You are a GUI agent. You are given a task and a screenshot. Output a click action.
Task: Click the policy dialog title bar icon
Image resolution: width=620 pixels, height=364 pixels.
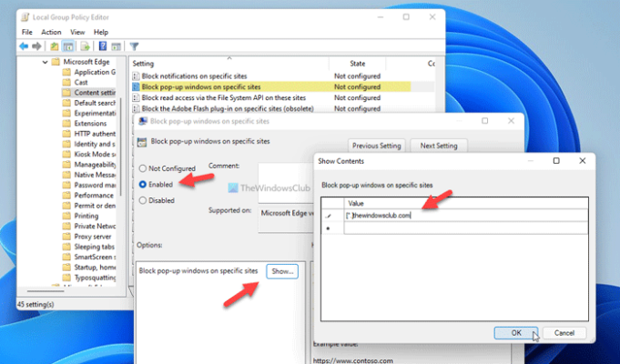tap(143, 121)
